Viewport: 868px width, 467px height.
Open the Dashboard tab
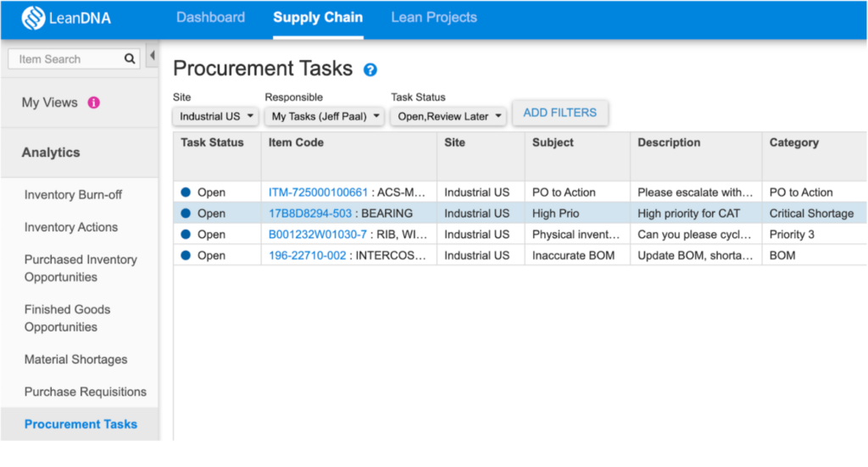coord(210,17)
